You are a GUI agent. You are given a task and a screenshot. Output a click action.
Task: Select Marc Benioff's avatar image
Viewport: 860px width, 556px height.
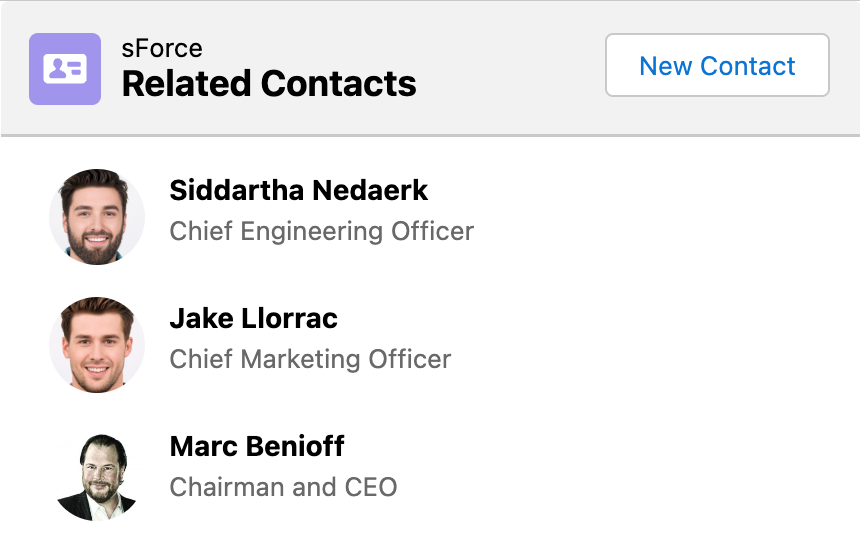(97, 473)
